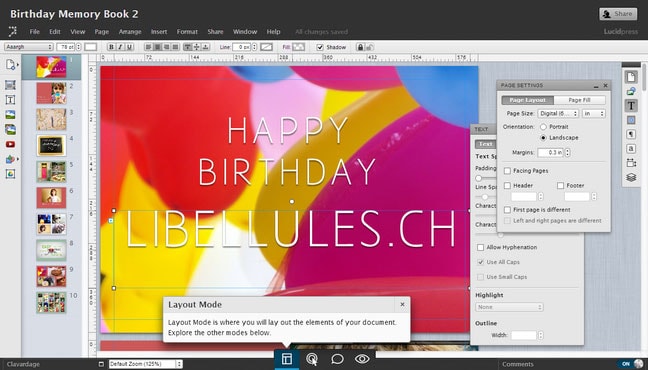Click the Lucidpress logo icon near File menu
This screenshot has width=648, height=370.
[x=13, y=31]
